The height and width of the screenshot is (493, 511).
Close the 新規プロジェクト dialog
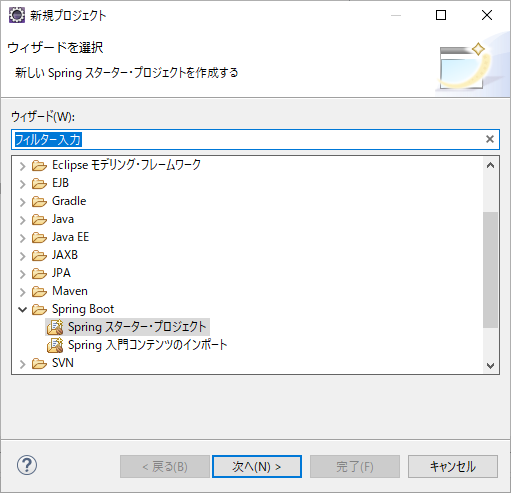point(487,15)
